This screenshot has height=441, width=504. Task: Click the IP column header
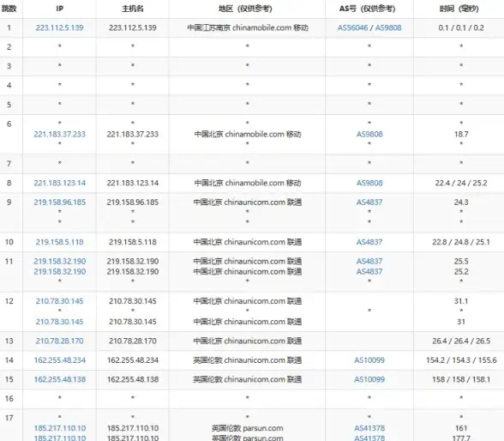click(x=59, y=9)
